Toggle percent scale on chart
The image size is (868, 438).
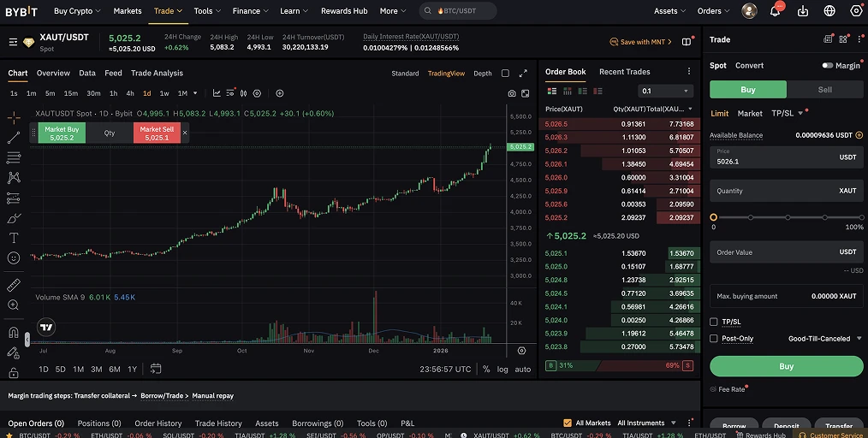tap(486, 370)
